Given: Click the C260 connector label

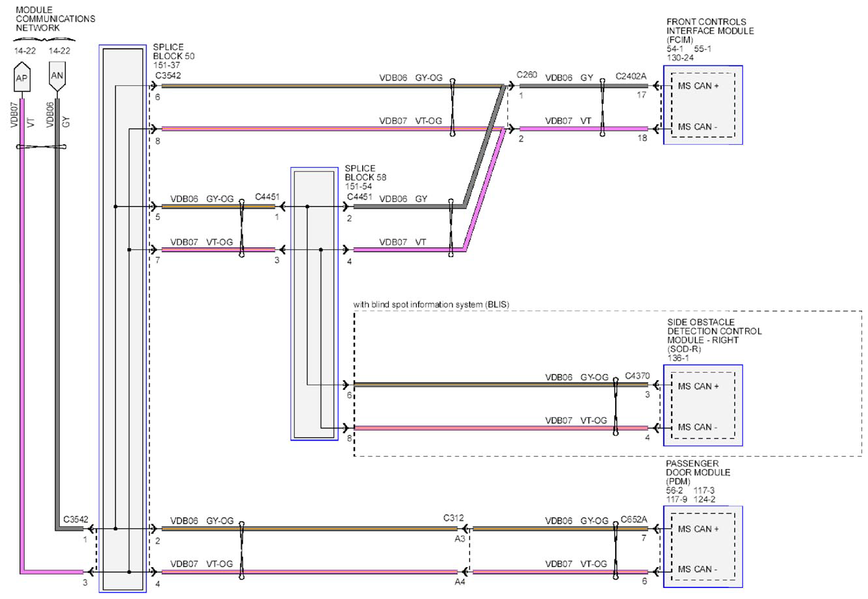Looking at the screenshot, I should coord(527,75).
